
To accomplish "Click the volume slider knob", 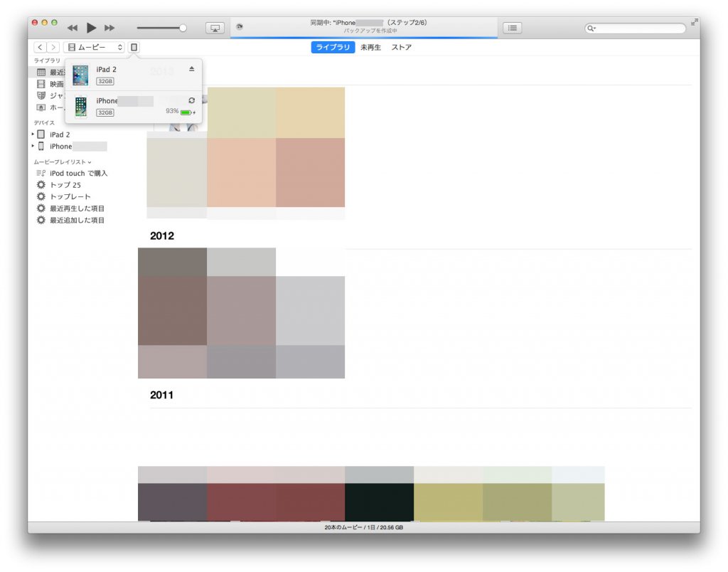I will 183,28.
